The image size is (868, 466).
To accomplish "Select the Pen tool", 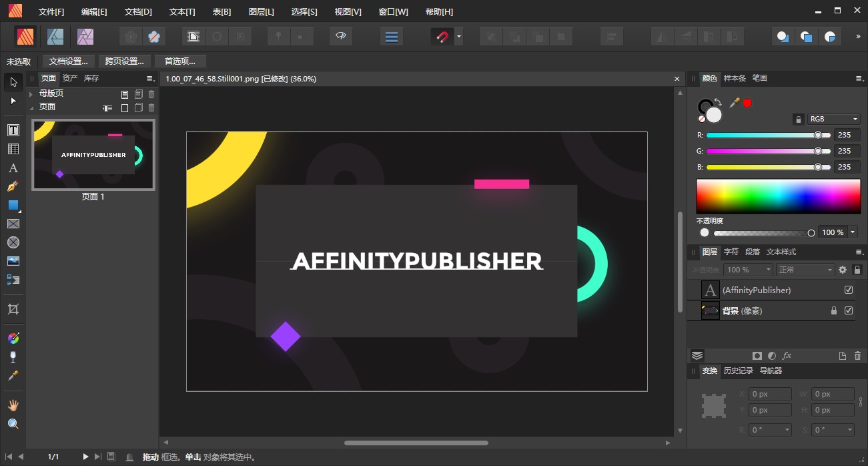I will (x=13, y=186).
